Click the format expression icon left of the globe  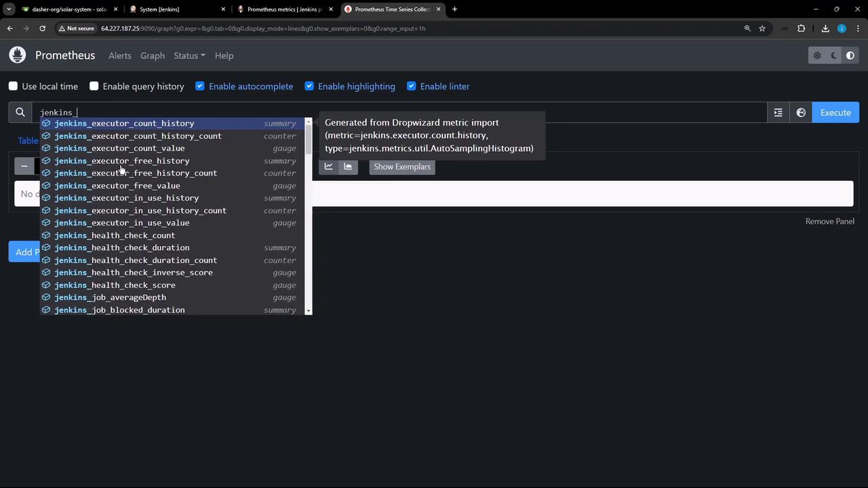pos(778,113)
